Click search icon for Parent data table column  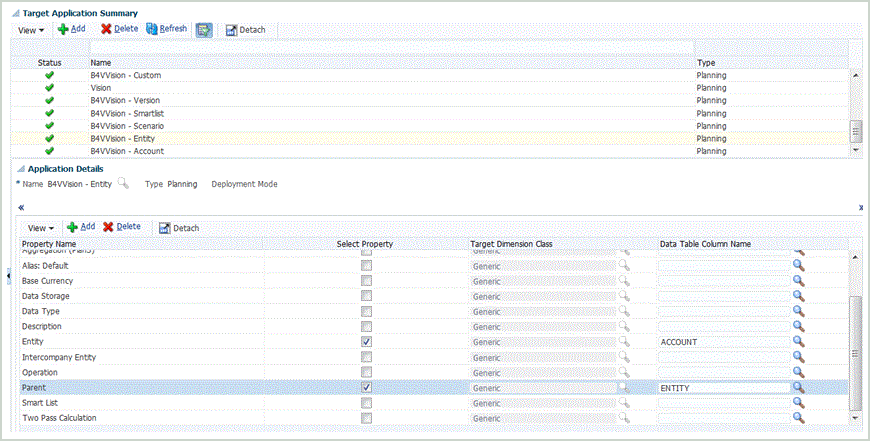[798, 387]
